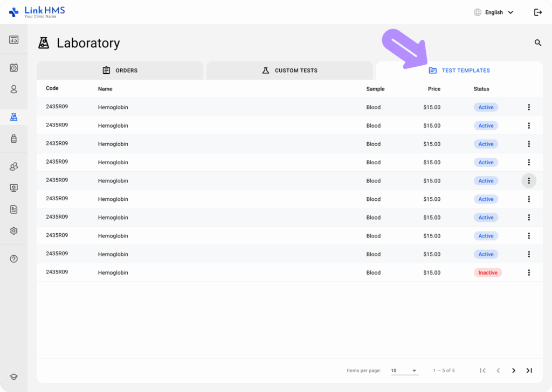552x392 pixels.
Task: Open the pharmacy bottle icon in sidebar
Action: coord(13,138)
